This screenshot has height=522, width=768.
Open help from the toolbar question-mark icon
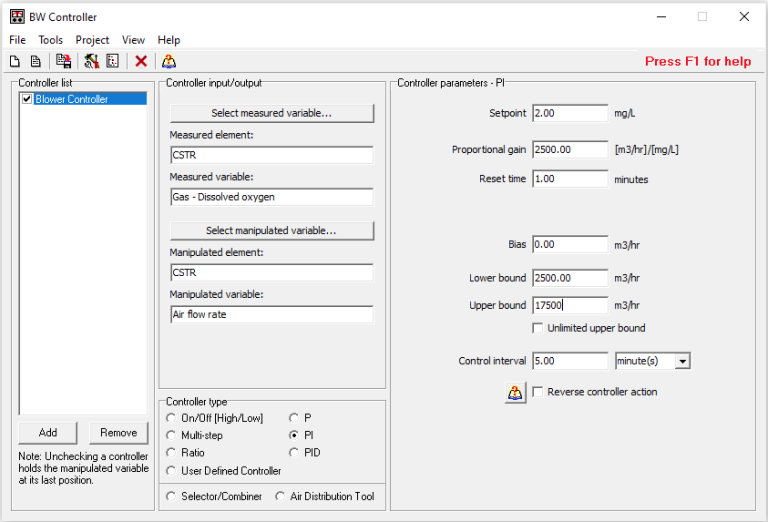coord(169,61)
